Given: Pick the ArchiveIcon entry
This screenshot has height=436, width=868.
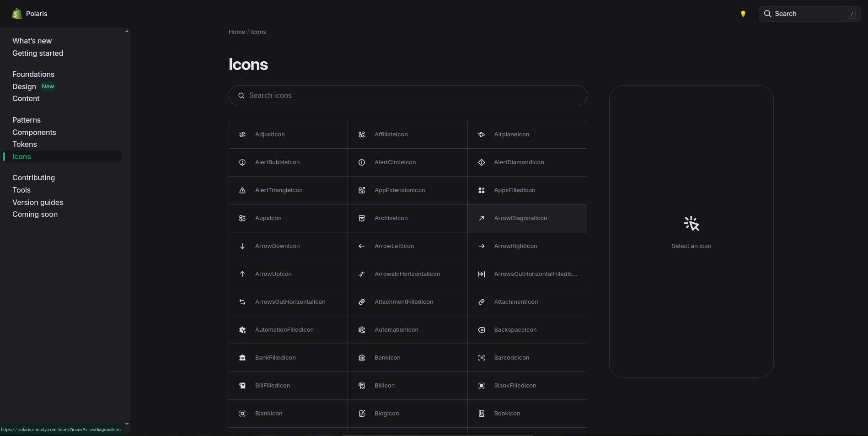Looking at the screenshot, I should click(x=407, y=218).
